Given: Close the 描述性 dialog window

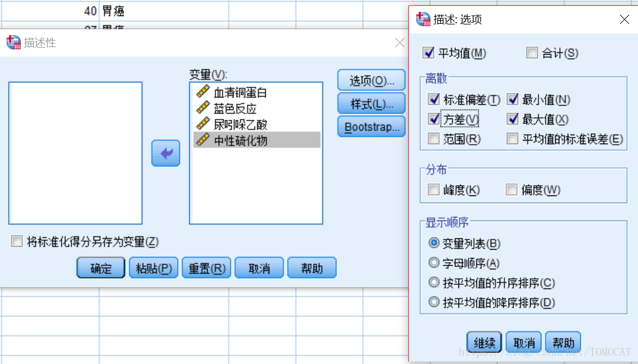Looking at the screenshot, I should [x=399, y=42].
